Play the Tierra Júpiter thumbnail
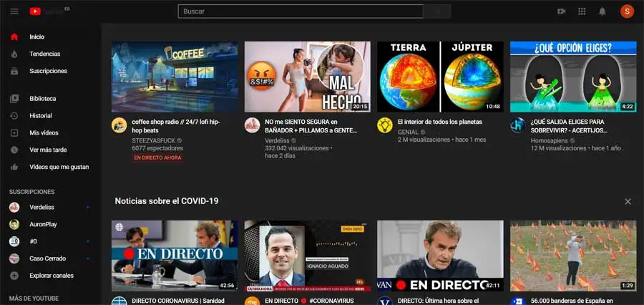This screenshot has height=305, width=644. (x=440, y=77)
